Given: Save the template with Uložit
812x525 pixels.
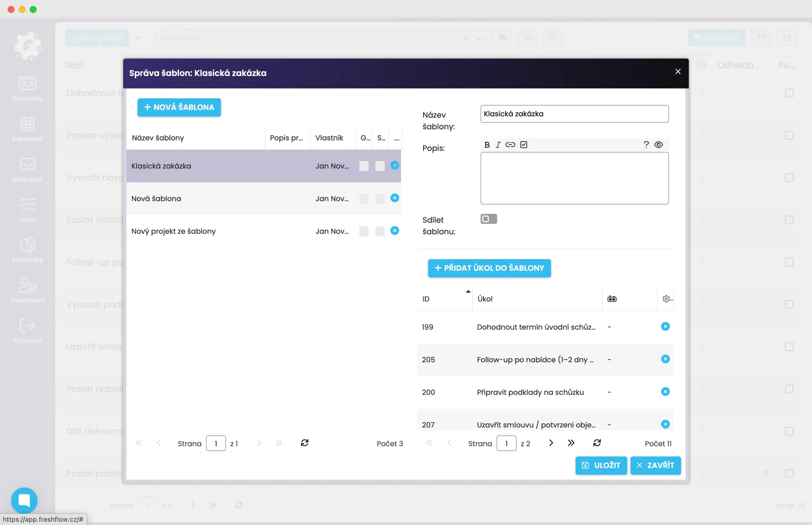Looking at the screenshot, I should point(601,465).
